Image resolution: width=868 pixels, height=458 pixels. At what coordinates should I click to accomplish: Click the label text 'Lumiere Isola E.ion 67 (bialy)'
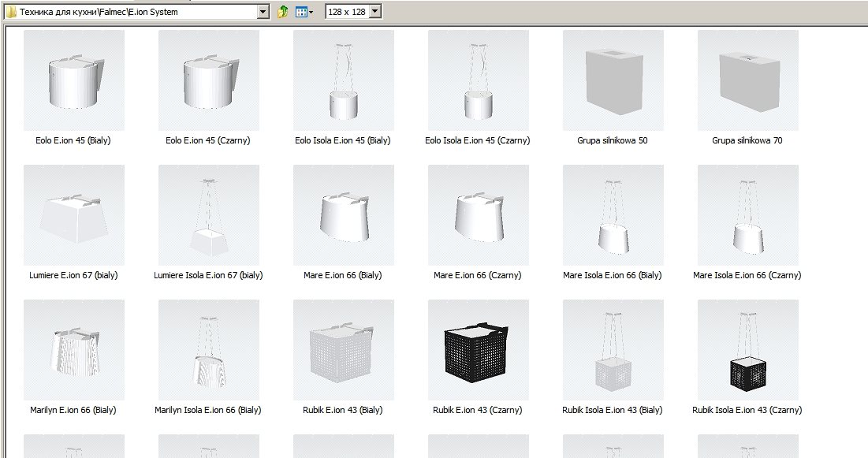pos(208,275)
